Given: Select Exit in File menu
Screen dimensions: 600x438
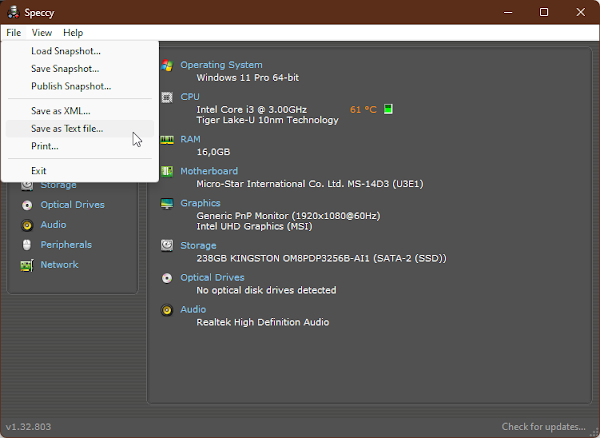Looking at the screenshot, I should (80, 171).
